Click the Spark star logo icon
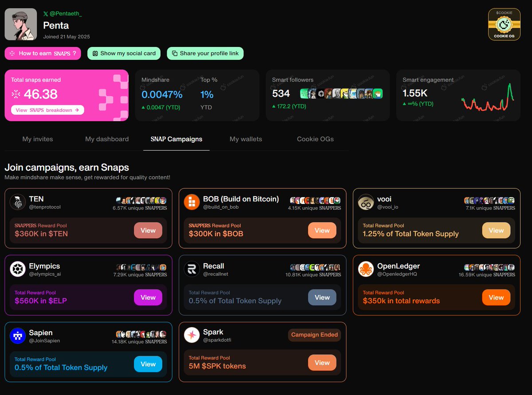The image size is (532, 395). coord(192,335)
